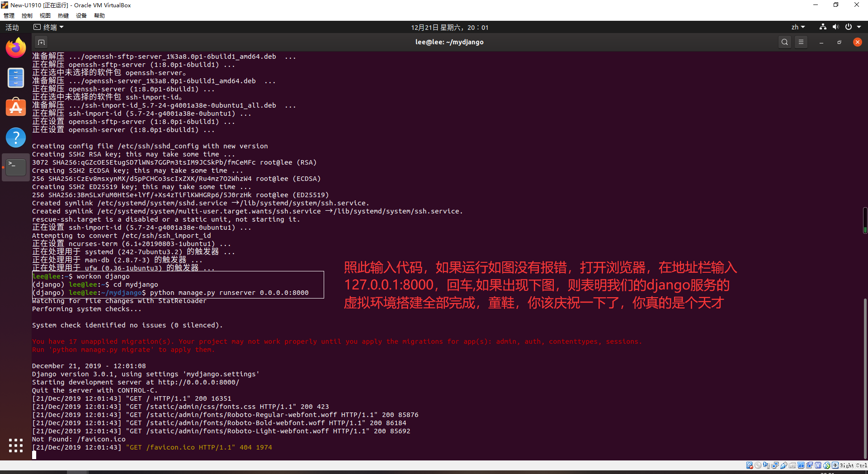Click the terminal cursor prompt line

[x=34, y=455]
